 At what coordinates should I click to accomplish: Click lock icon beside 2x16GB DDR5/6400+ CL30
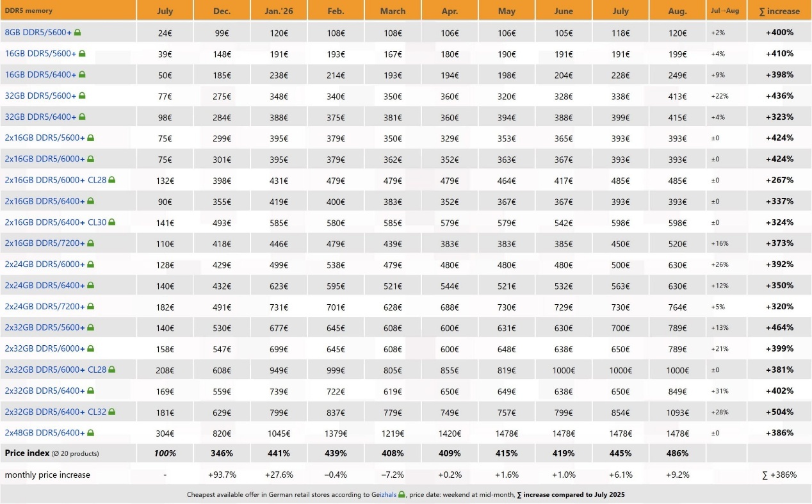tap(111, 222)
